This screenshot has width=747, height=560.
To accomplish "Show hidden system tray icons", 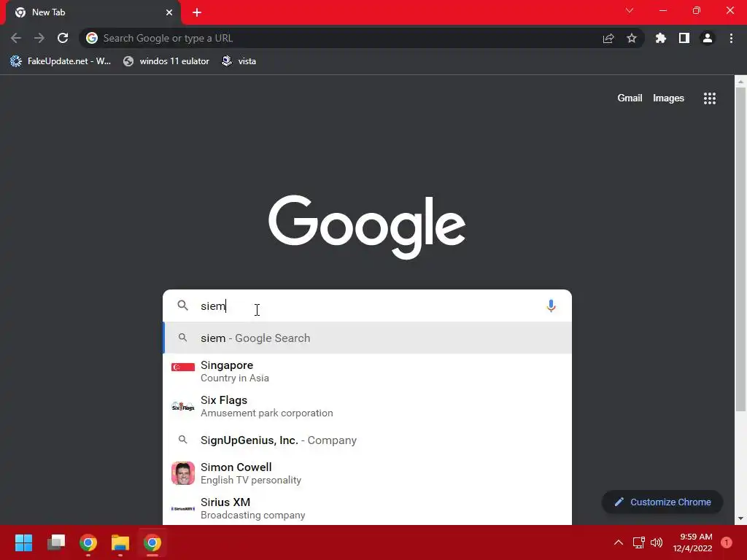I will coord(619,542).
